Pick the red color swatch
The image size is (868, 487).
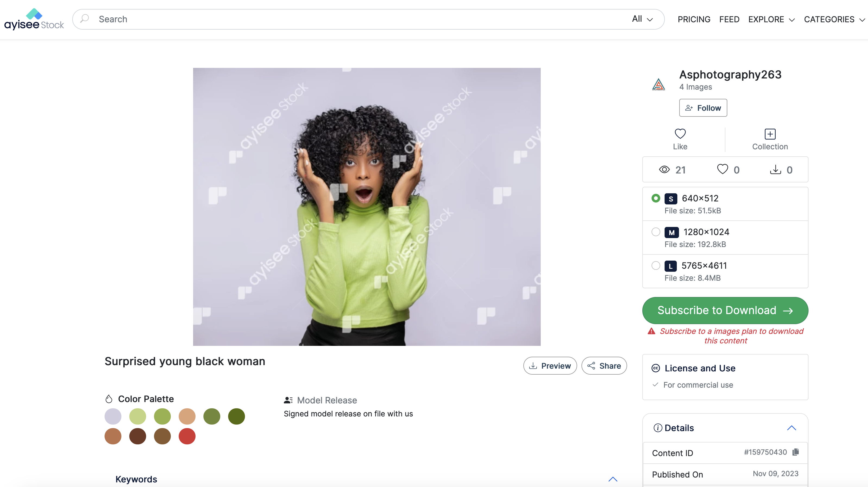[x=187, y=436]
